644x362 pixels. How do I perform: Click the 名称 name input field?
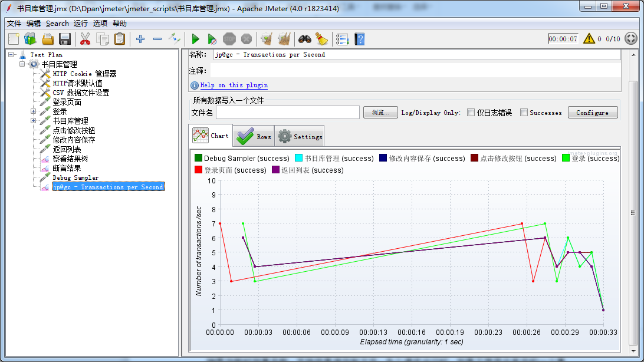coord(417,55)
